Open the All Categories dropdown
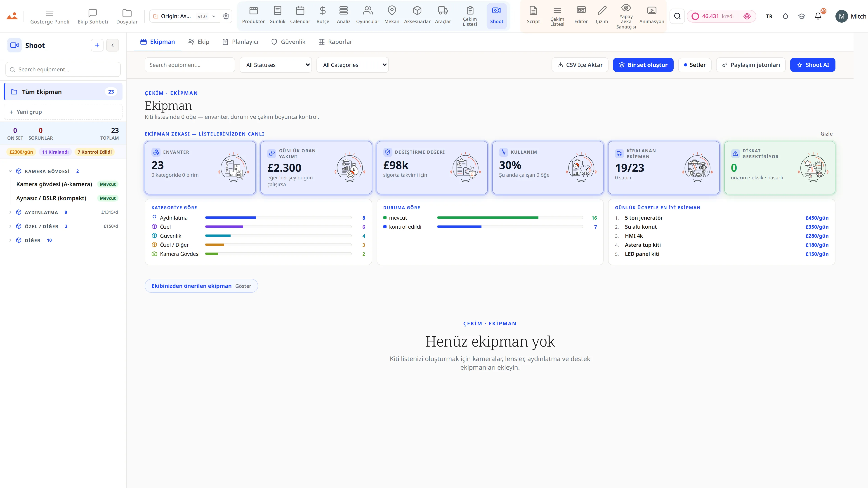This screenshot has height=488, width=868. tap(352, 65)
